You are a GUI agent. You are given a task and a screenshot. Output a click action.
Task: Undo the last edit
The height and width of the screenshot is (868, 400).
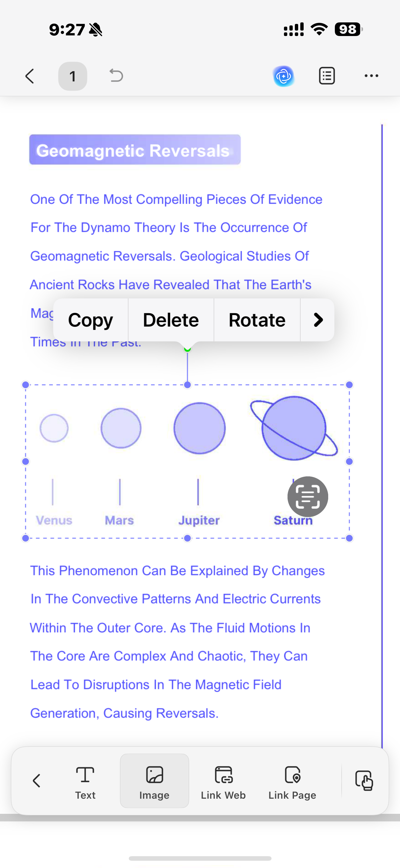tap(116, 75)
